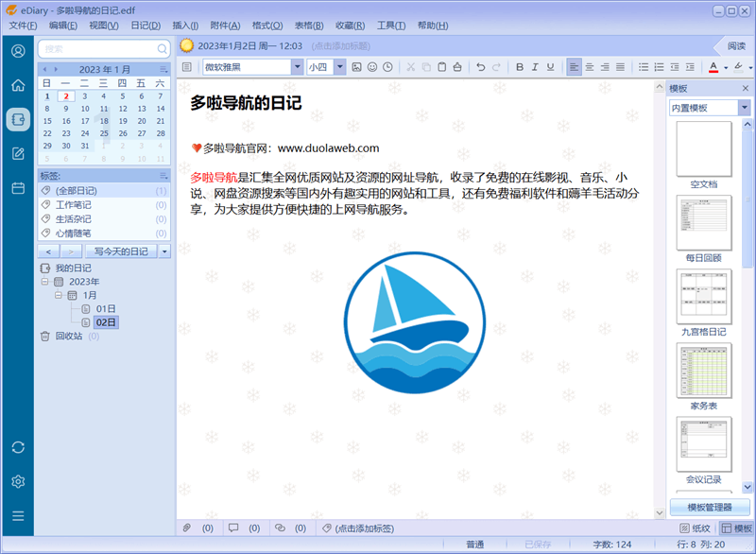
Task: Open the 插入(I) menu
Action: pos(185,26)
